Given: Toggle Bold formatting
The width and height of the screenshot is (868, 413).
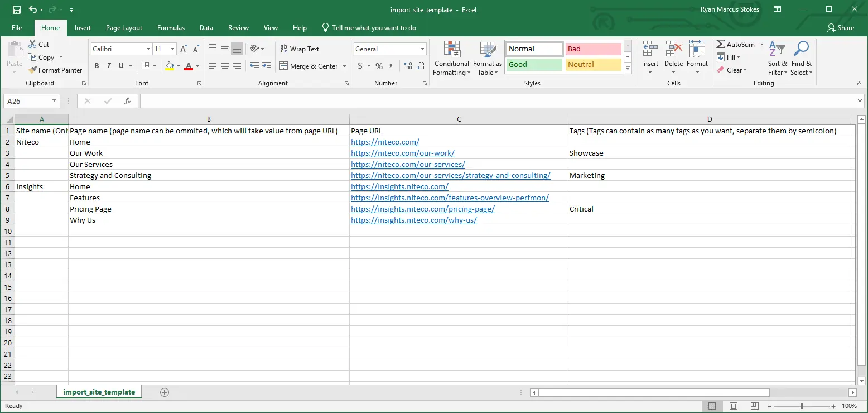Looking at the screenshot, I should pyautogui.click(x=97, y=66).
